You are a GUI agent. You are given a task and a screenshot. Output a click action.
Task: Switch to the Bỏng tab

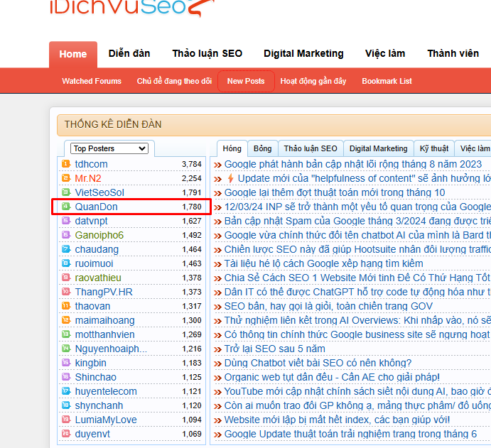(x=262, y=148)
